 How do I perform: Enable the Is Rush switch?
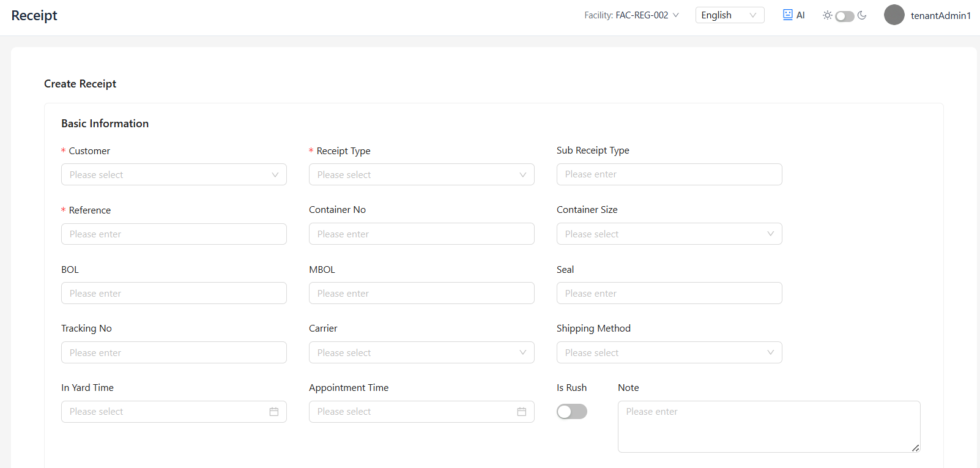pos(572,411)
